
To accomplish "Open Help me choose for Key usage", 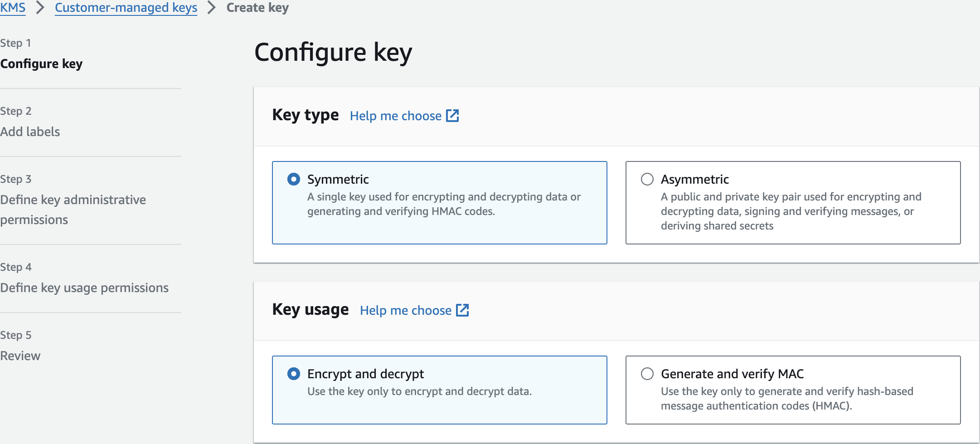I will pyautogui.click(x=405, y=310).
